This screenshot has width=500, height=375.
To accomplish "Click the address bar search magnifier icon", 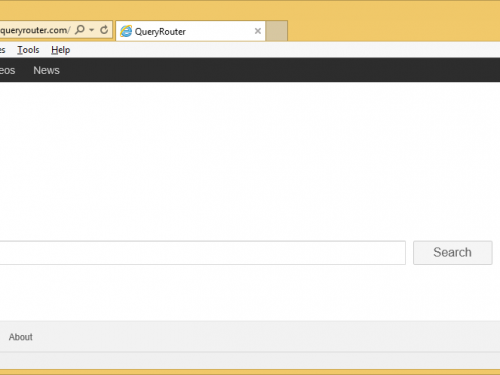I will click(x=80, y=30).
